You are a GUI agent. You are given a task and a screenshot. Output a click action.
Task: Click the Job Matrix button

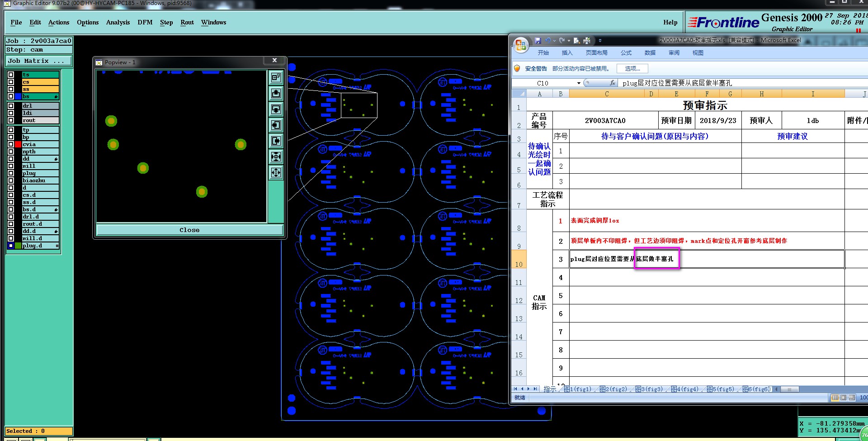(39, 61)
